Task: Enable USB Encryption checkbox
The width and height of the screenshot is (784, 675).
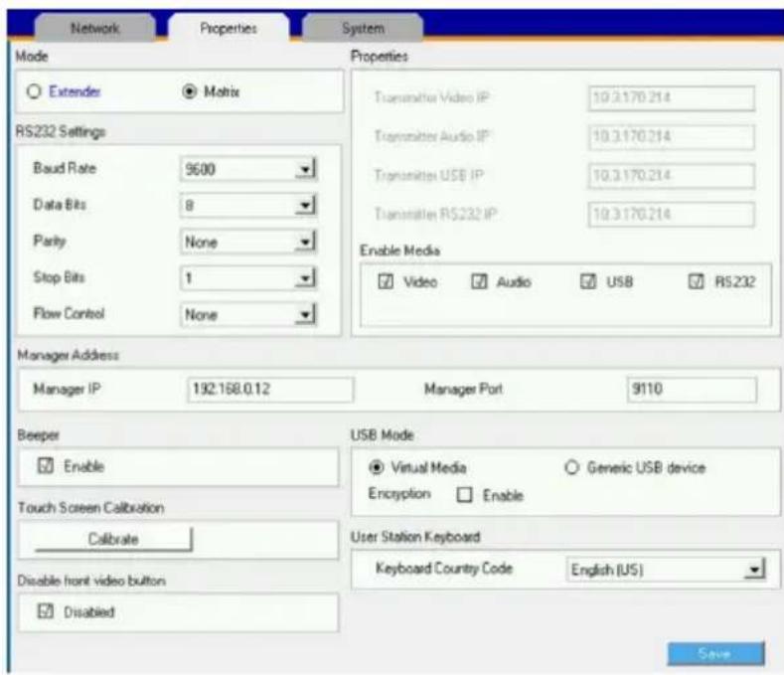Action: click(x=464, y=495)
